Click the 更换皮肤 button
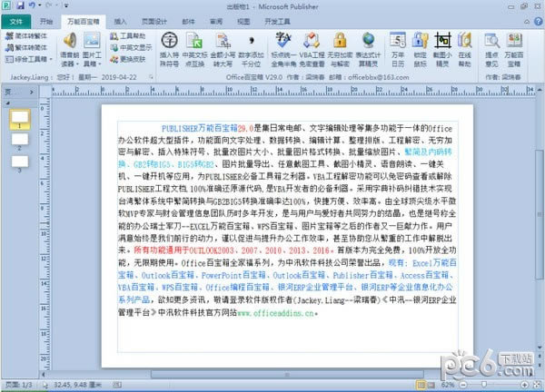The height and width of the screenshot is (392, 545). 128,59
